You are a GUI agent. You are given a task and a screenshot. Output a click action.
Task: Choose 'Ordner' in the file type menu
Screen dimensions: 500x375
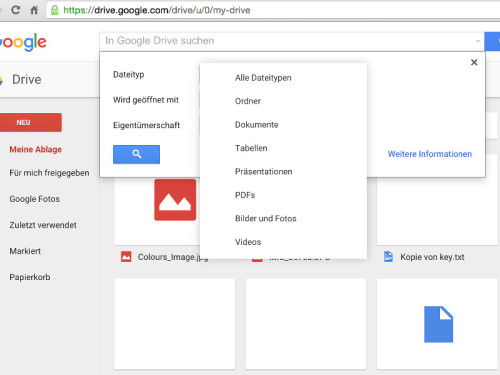(248, 101)
